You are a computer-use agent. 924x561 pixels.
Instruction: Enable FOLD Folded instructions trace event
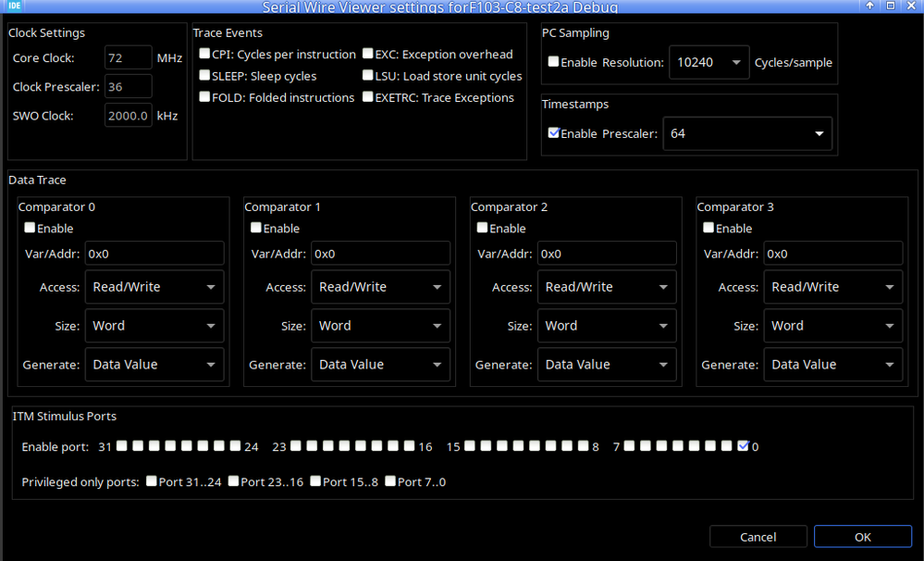point(204,97)
